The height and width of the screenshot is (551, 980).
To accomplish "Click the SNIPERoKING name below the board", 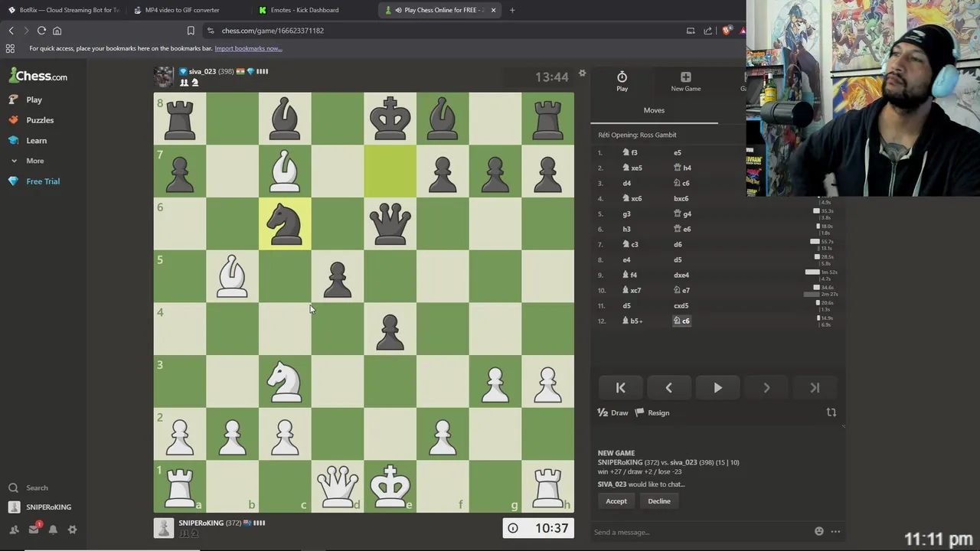I will tap(201, 523).
